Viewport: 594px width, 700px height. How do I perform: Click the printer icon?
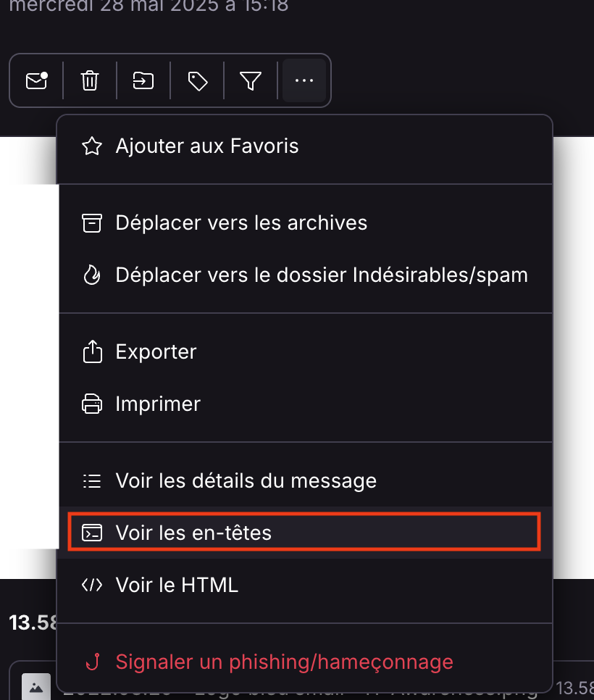click(92, 404)
